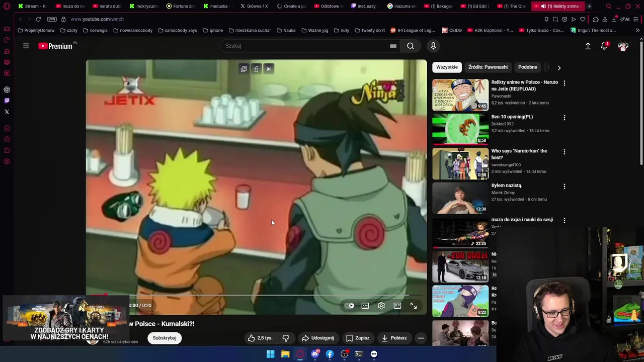Toggle the VPN badge in the address bar
This screenshot has height=362, width=644.
[52, 19]
